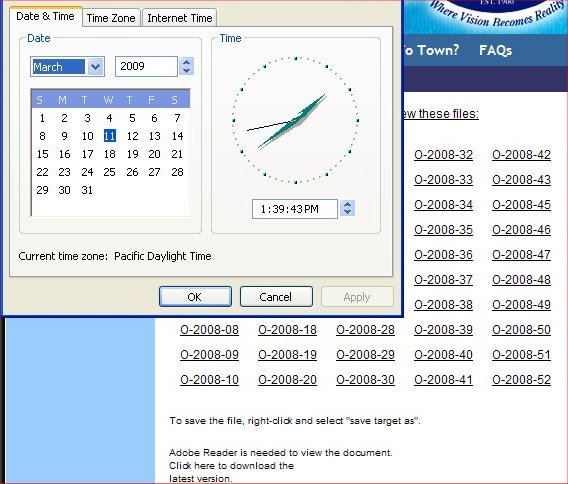
Task: Open the O-2008-50 file link
Action: click(521, 330)
